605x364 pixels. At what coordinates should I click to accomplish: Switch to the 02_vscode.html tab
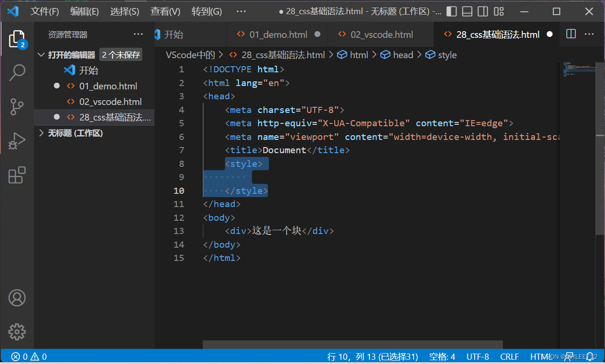381,35
